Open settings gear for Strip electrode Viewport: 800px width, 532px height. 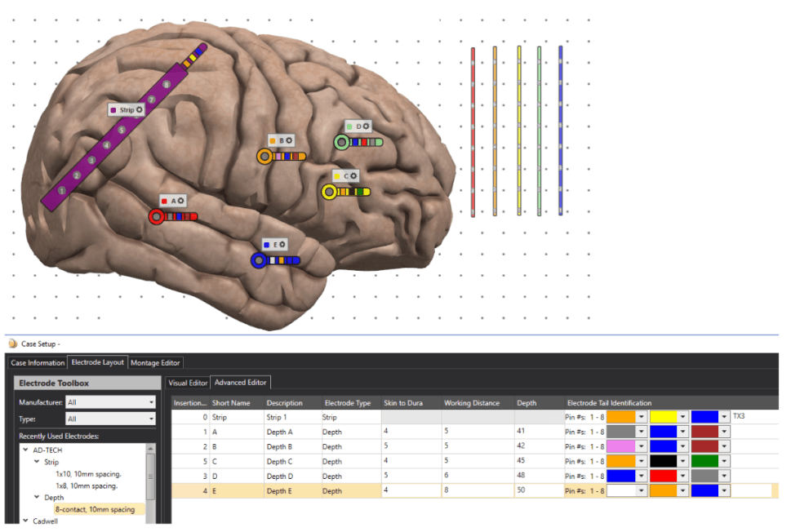tap(140, 109)
